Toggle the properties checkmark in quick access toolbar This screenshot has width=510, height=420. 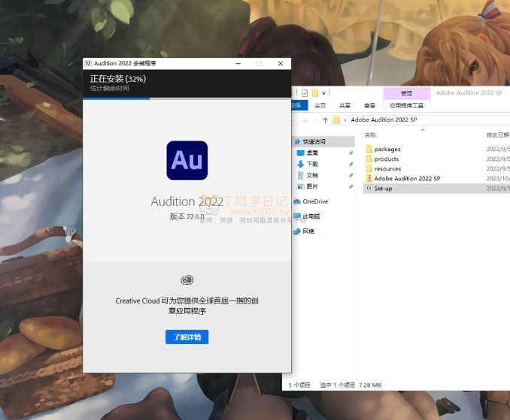tap(305, 93)
